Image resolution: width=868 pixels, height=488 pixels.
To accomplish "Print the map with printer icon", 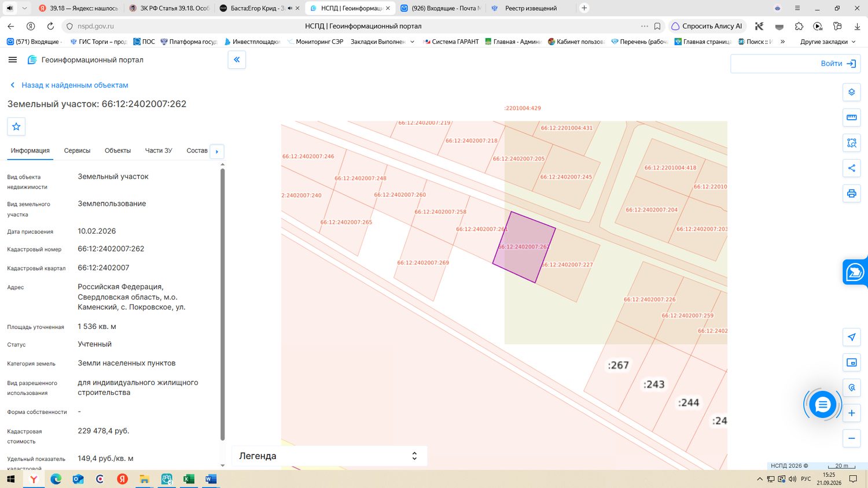I will (x=851, y=194).
